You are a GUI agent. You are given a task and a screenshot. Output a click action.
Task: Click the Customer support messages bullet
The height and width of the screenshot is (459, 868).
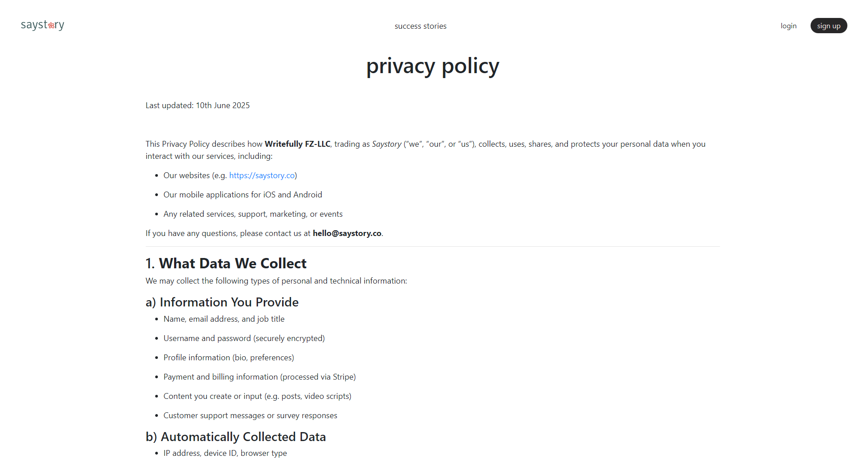click(x=250, y=415)
